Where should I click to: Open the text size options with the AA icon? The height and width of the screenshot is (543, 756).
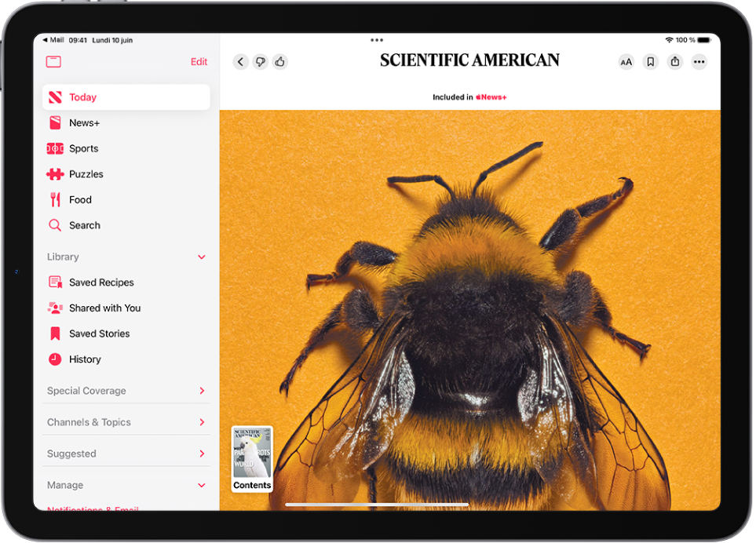626,61
